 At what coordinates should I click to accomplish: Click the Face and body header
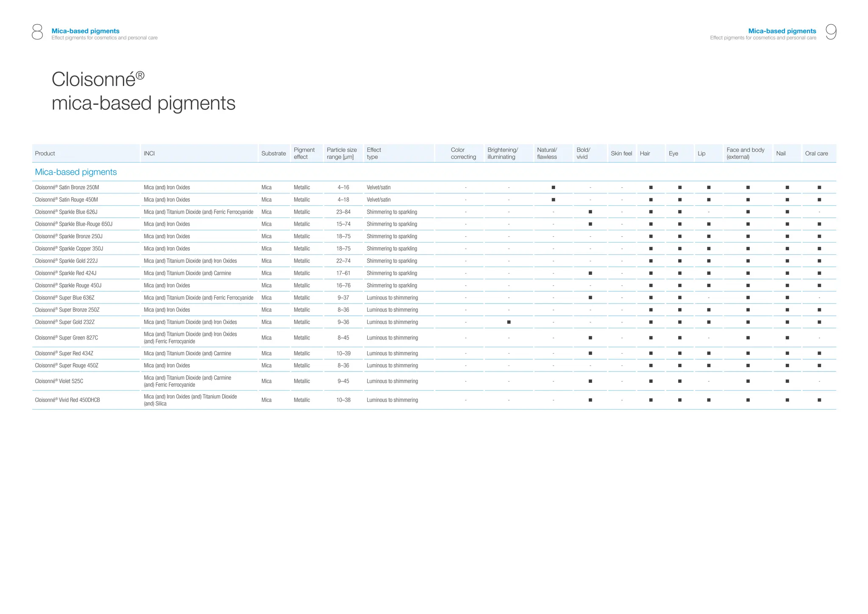click(745, 153)
